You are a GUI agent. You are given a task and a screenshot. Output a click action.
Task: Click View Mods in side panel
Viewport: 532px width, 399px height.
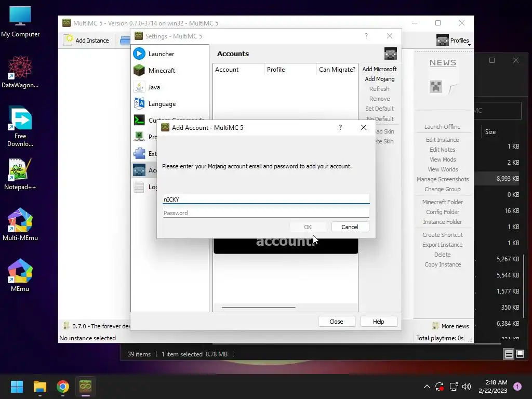click(442, 159)
